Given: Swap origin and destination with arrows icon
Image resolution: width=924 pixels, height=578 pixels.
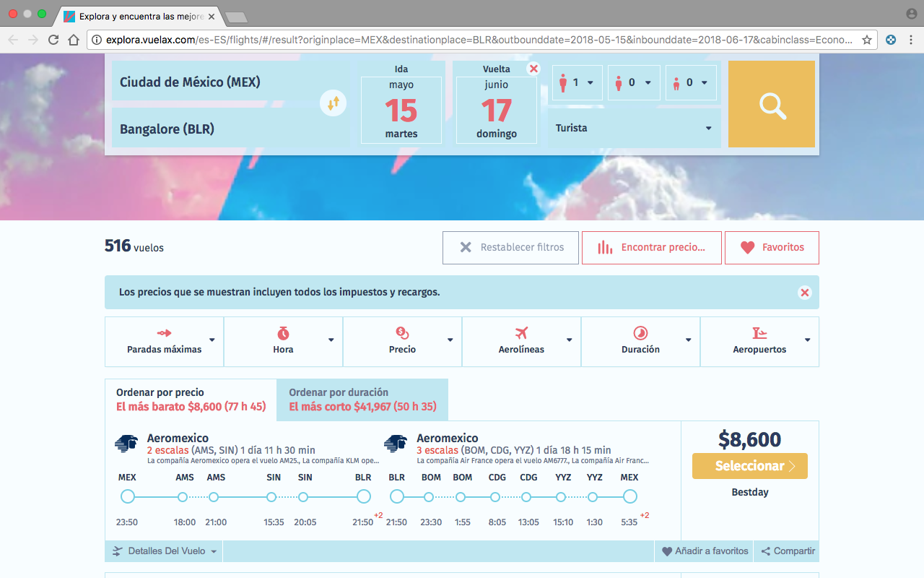Looking at the screenshot, I should pyautogui.click(x=333, y=104).
